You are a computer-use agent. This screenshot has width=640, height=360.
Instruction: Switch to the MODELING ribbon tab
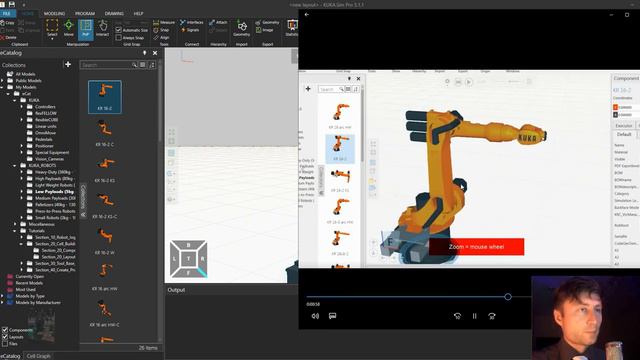(x=54, y=13)
